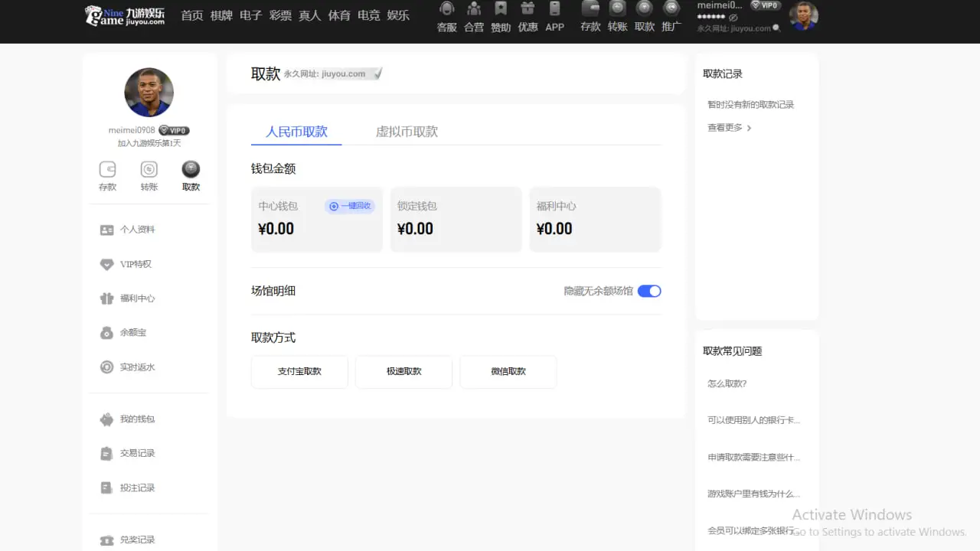Click 一键回收 on the 中心钱包 card

coord(350,206)
